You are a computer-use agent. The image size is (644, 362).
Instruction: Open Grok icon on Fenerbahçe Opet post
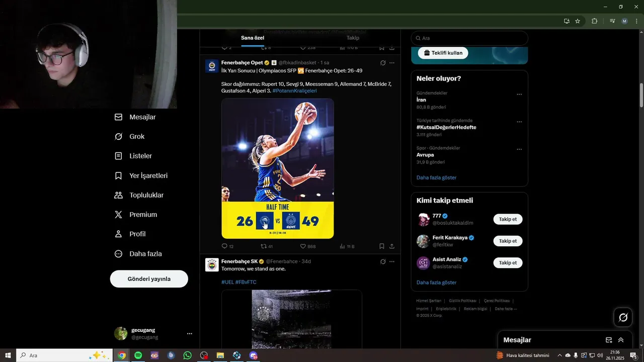coord(383,63)
